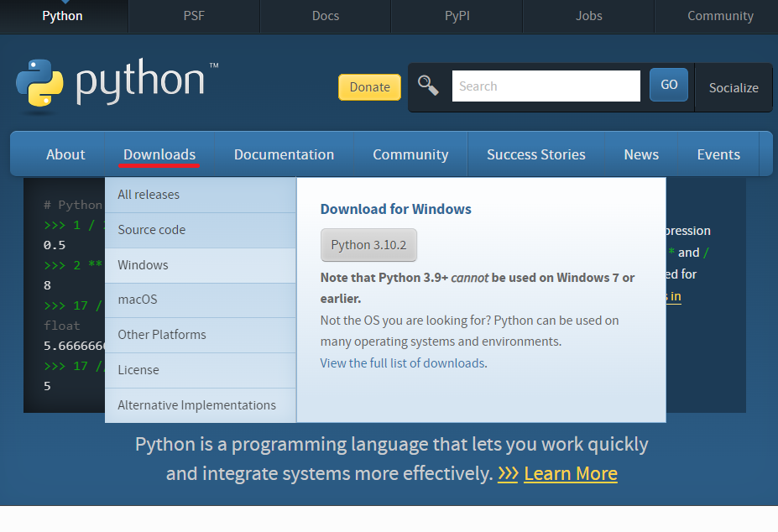Click the triple-arrow icon before Learn More
The width and height of the screenshot is (778, 532).
coord(508,473)
